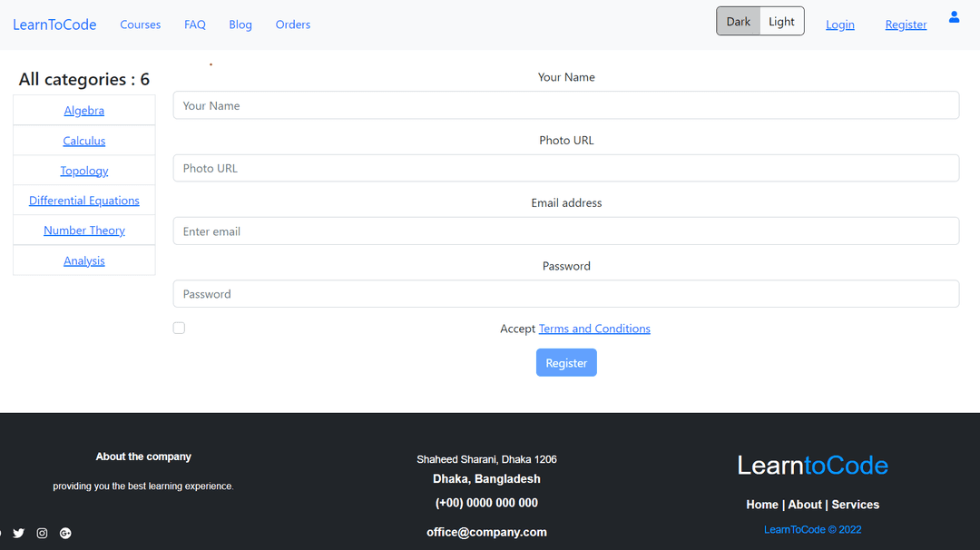
Task: Open the Twitter social icon in footer
Action: click(19, 533)
